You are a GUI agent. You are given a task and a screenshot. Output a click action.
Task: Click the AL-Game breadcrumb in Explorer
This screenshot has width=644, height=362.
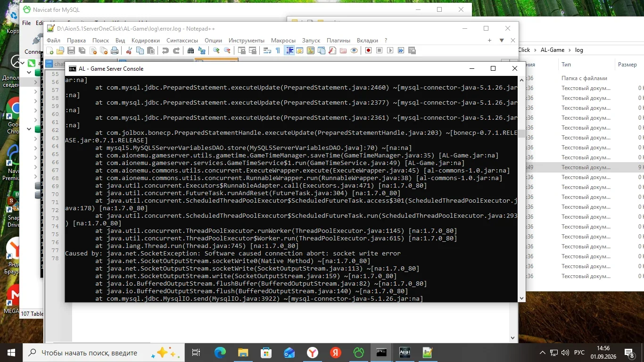pos(553,50)
